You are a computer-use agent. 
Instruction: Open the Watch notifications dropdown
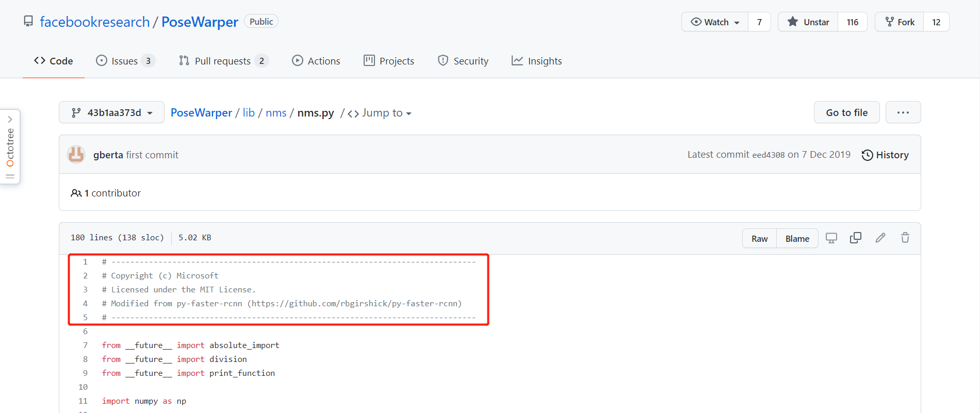[x=715, y=22]
